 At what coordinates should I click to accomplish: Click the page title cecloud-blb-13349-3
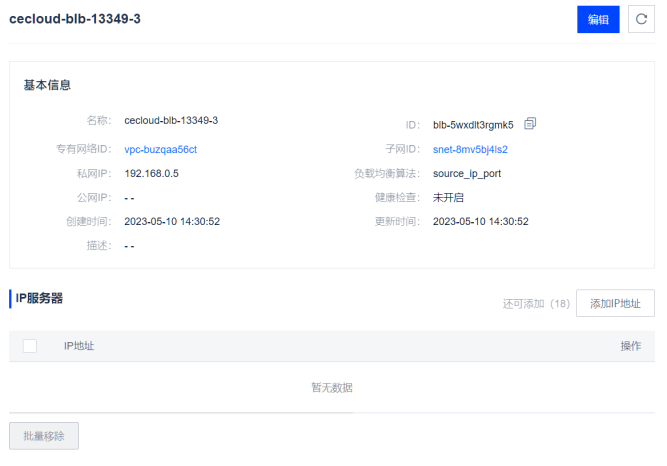point(75,19)
